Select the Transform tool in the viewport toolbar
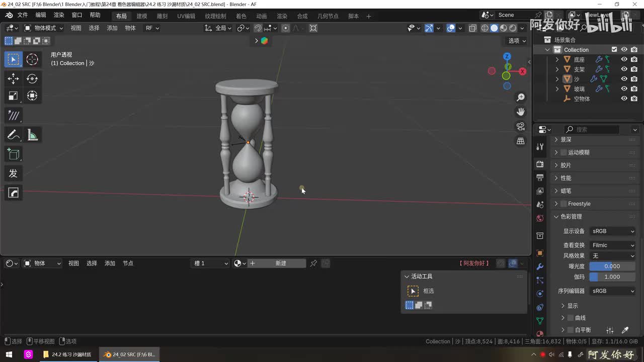Viewport: 644px width, 362px height. (x=32, y=96)
